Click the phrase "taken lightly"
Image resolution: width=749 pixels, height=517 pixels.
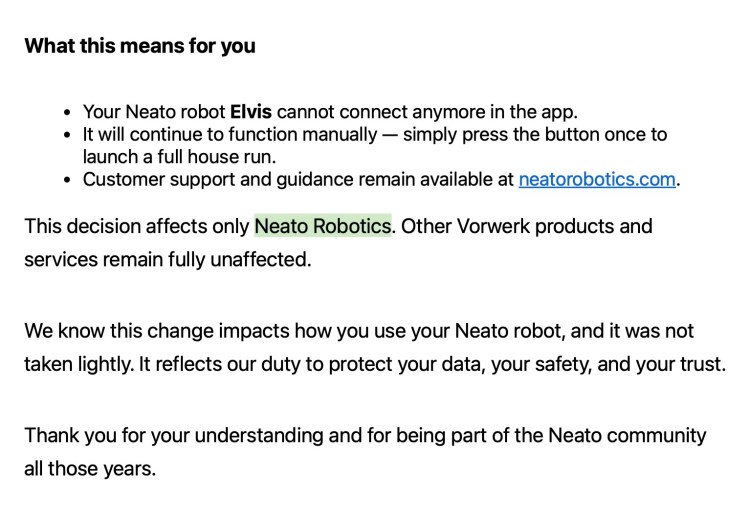(x=81, y=364)
